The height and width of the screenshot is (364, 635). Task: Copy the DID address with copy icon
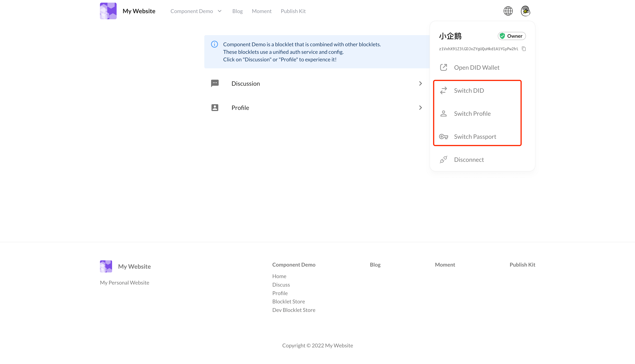pos(524,49)
